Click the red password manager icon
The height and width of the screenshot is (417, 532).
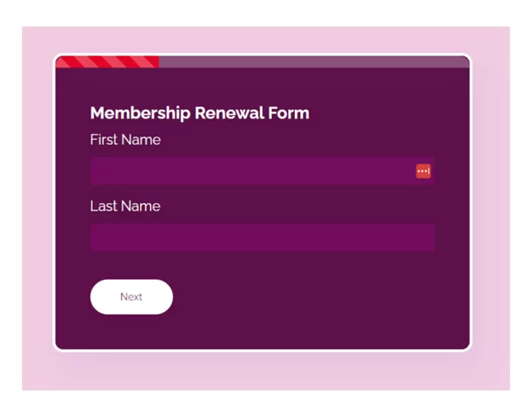coord(423,171)
